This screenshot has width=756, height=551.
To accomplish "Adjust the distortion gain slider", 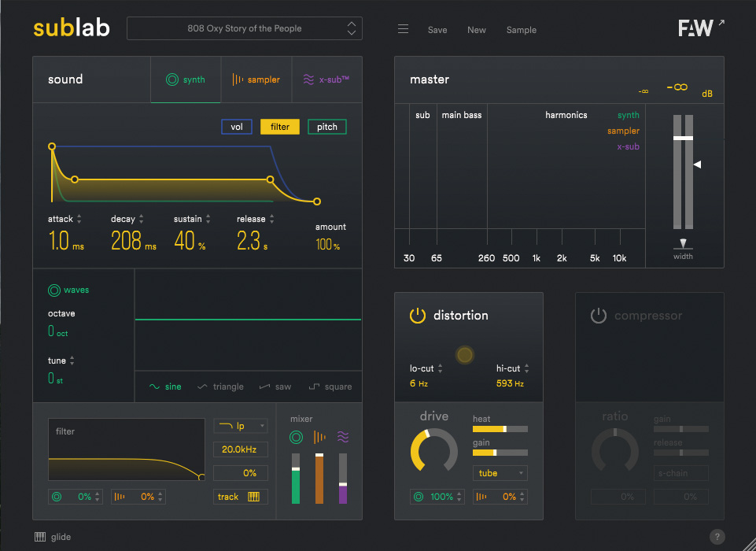I will click(500, 453).
